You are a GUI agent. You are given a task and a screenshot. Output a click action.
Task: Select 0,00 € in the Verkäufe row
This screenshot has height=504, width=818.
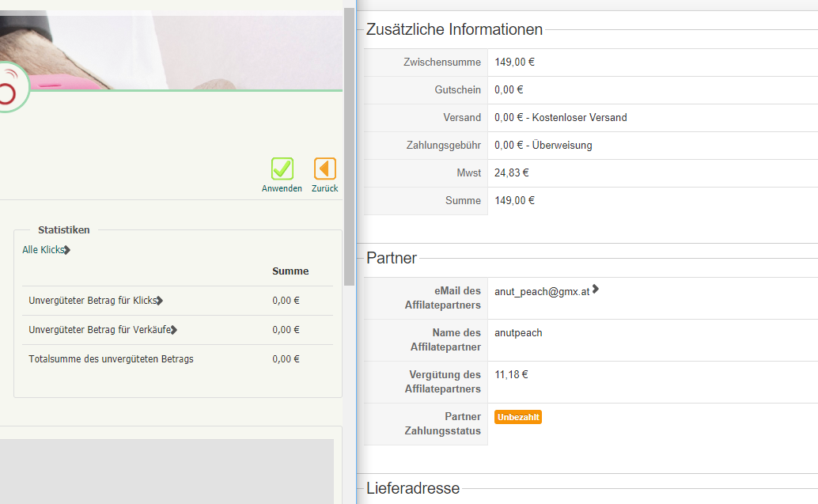coord(286,330)
